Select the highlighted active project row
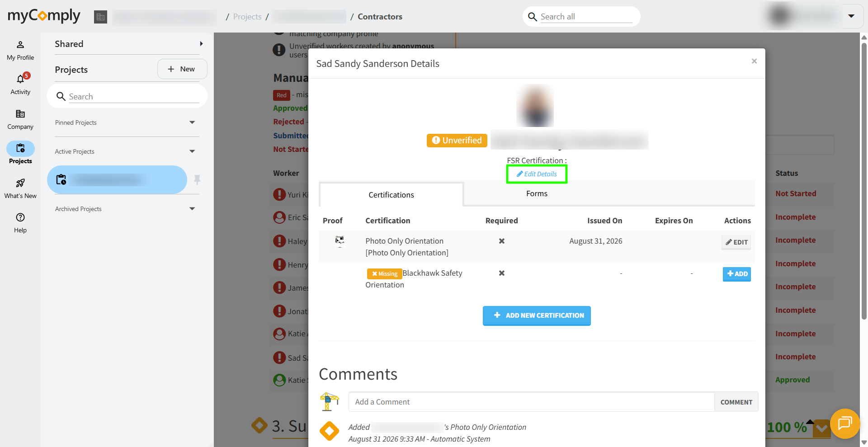 [117, 180]
